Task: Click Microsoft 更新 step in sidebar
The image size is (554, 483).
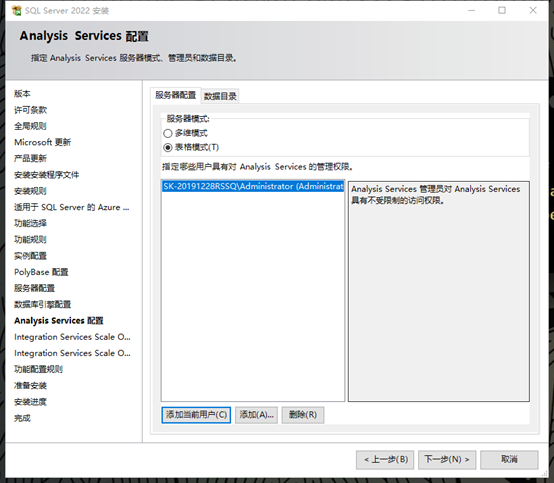Action: click(x=42, y=142)
